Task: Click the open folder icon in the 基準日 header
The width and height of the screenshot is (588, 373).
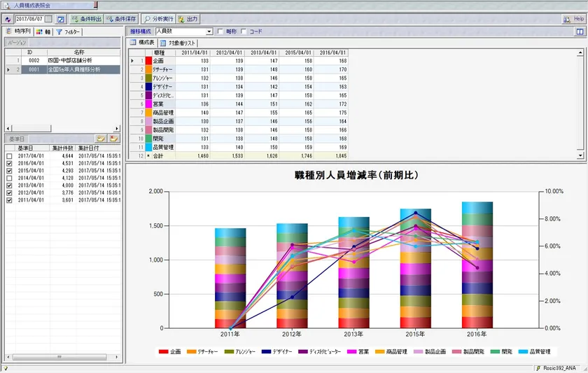Action: click(x=101, y=139)
